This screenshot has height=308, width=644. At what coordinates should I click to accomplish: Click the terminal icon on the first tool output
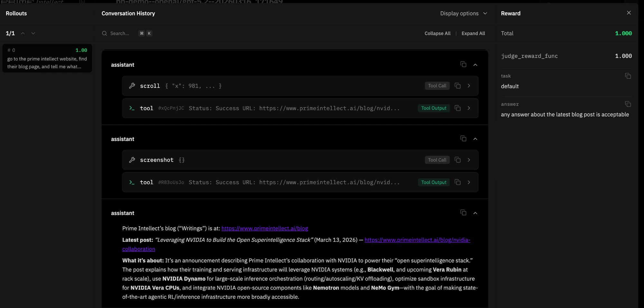pos(132,108)
